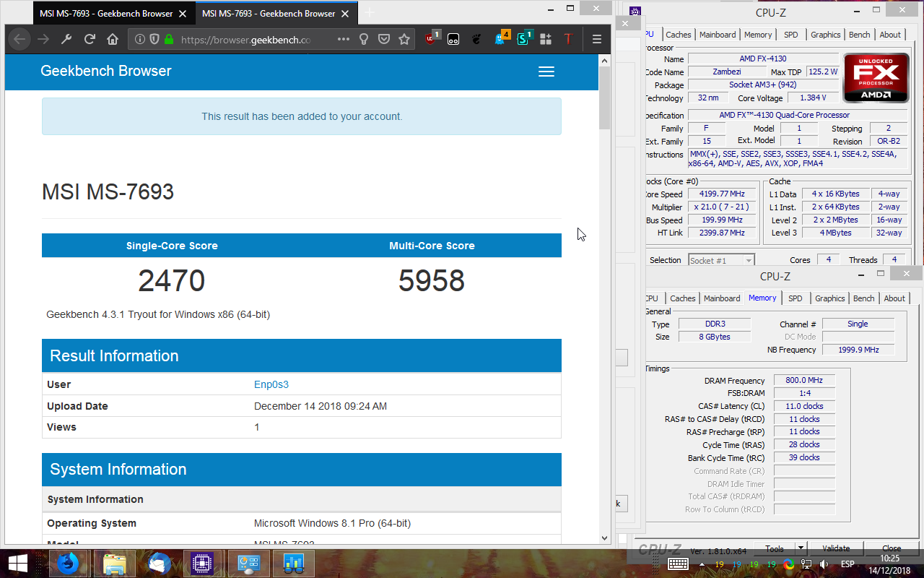
Task: Open the Graphics tab in upper CPU-Z
Action: pos(825,35)
